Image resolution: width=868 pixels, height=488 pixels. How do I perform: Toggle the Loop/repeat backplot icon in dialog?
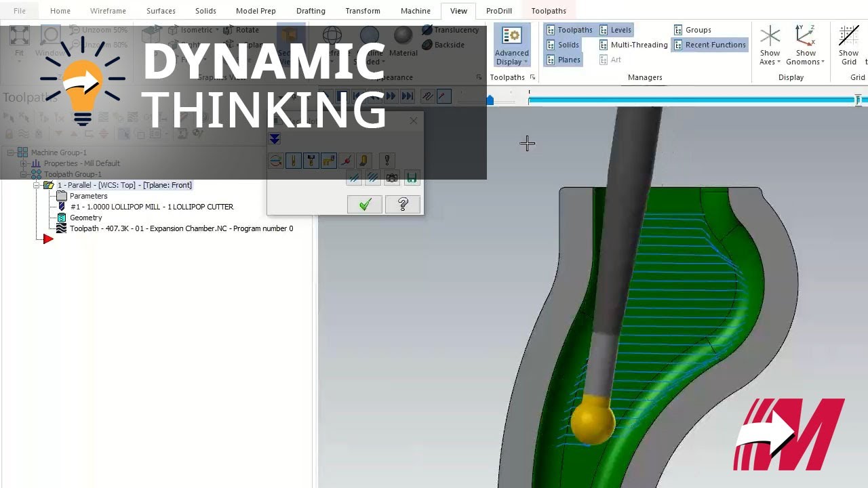(x=276, y=161)
